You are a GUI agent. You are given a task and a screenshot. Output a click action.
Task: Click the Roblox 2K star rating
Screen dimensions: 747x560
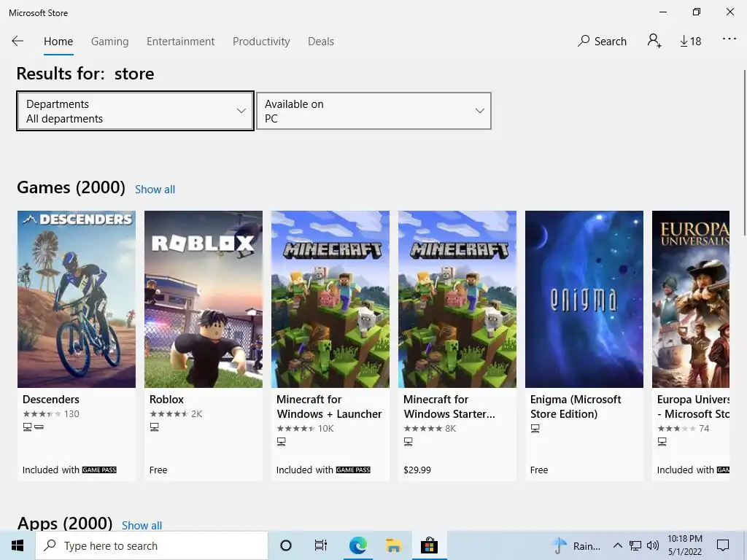pyautogui.click(x=176, y=414)
